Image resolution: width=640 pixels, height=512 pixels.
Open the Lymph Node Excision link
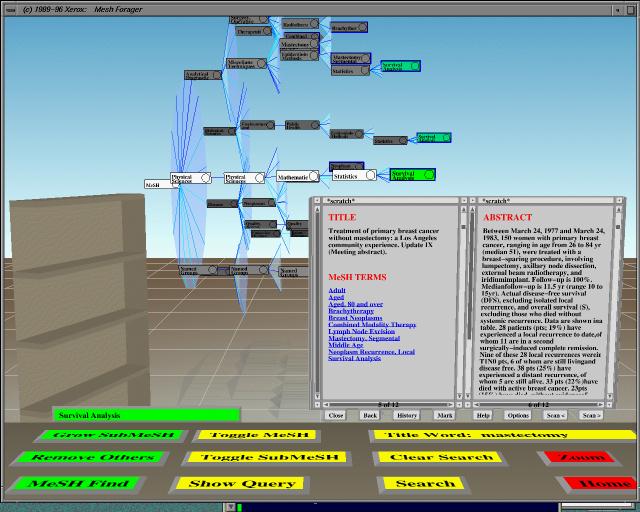[x=362, y=332]
